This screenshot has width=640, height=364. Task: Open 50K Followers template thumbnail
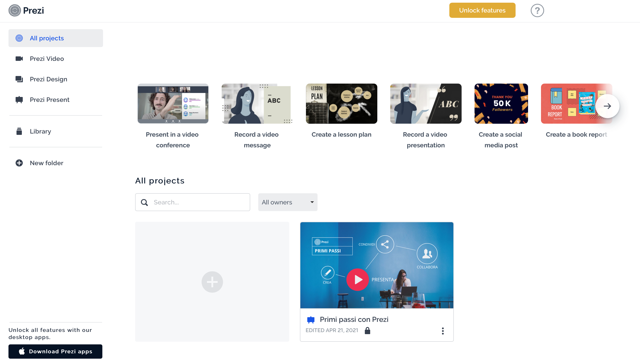pyautogui.click(x=501, y=103)
